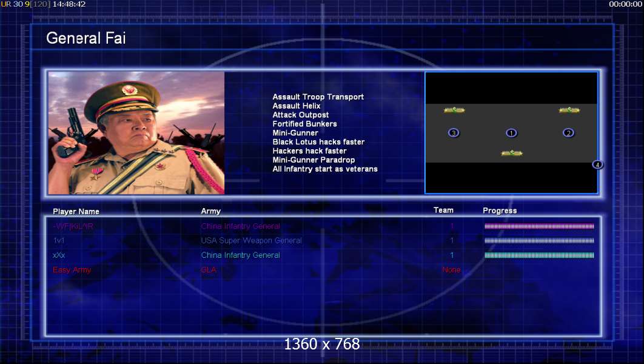Click the grey progress bar for player 1v1
644x364 pixels.
coord(539,241)
